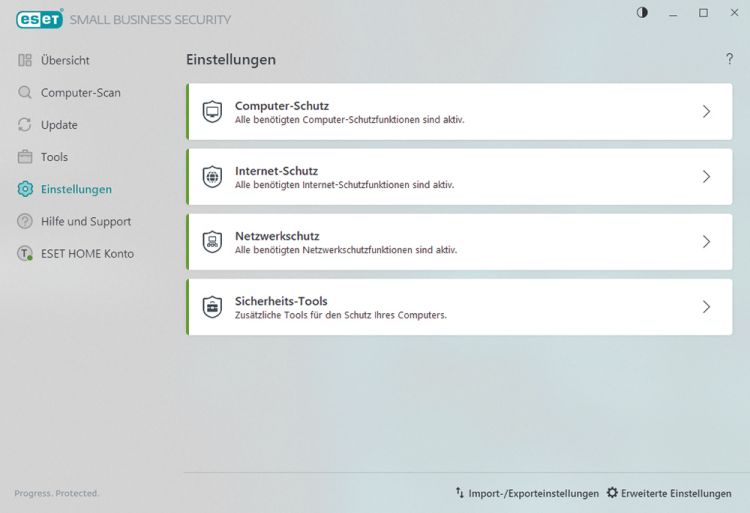Image resolution: width=750 pixels, height=513 pixels.
Task: Click the Netzwerkschutz title
Action: [x=277, y=236]
